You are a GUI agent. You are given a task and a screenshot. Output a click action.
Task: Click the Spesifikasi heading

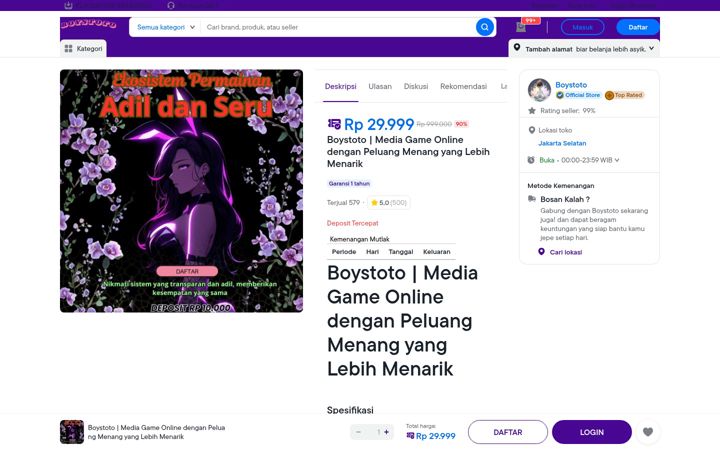pyautogui.click(x=350, y=410)
